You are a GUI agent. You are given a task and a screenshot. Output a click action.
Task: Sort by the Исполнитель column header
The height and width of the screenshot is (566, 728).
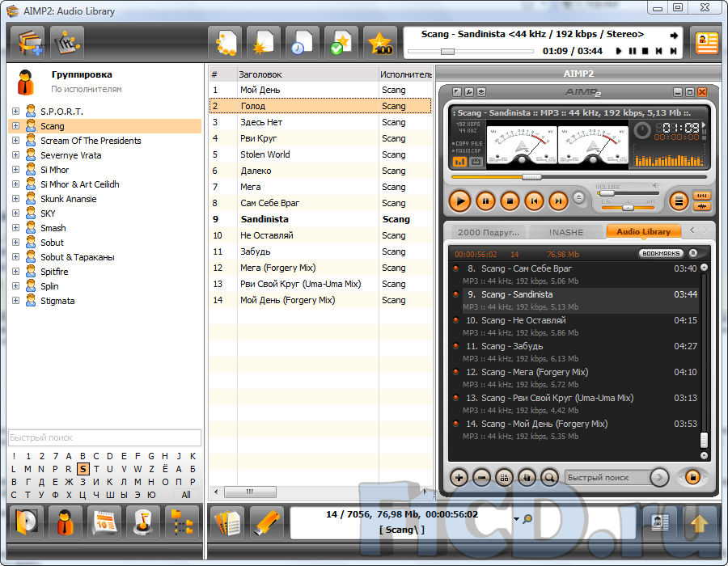405,74
